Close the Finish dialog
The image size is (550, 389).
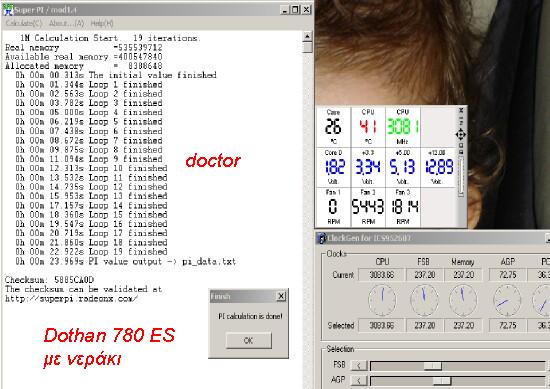coord(281,296)
